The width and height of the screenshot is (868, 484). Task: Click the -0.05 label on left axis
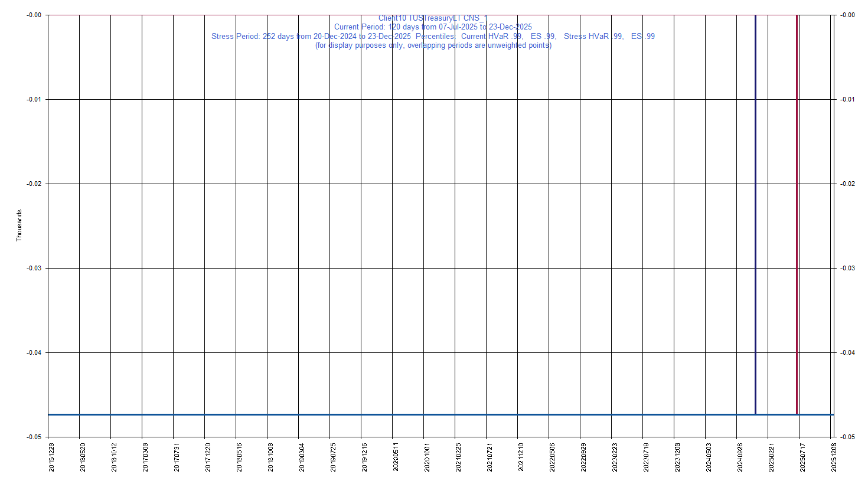pyautogui.click(x=34, y=437)
